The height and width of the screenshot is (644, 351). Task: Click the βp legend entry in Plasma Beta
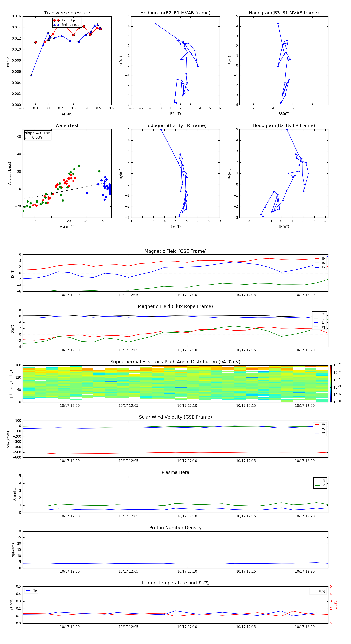point(320,480)
